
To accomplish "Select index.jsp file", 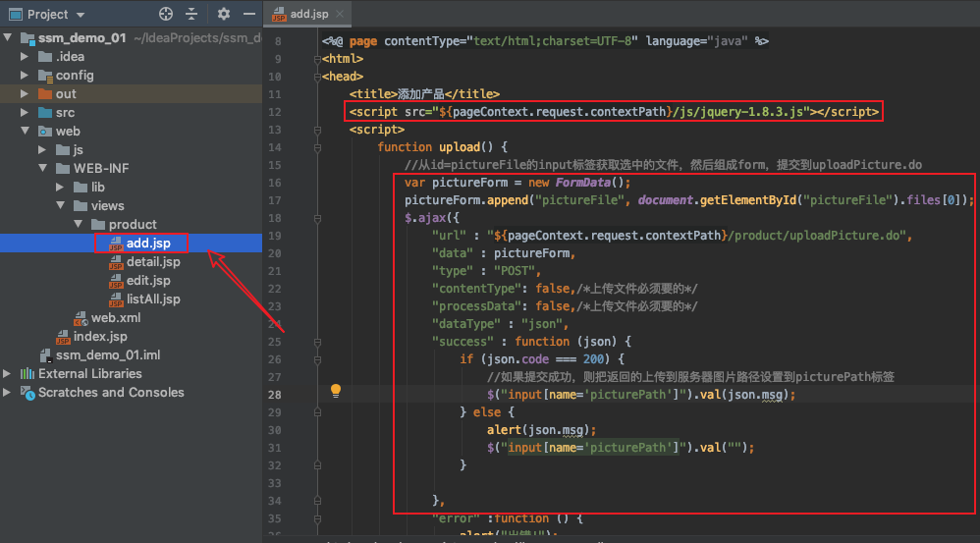I will point(100,336).
